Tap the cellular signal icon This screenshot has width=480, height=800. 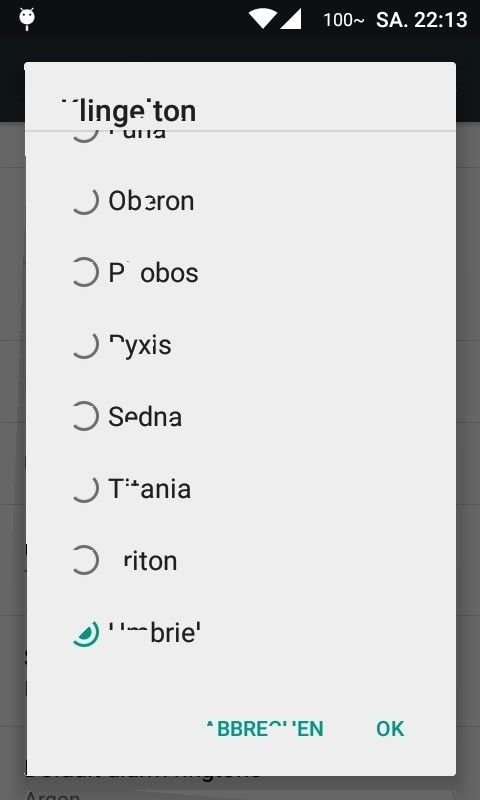point(291,19)
